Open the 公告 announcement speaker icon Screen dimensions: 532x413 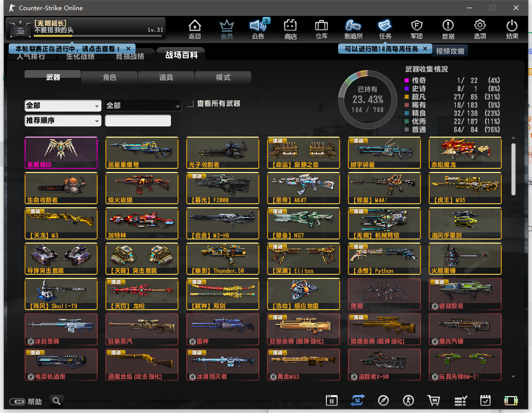point(258,29)
